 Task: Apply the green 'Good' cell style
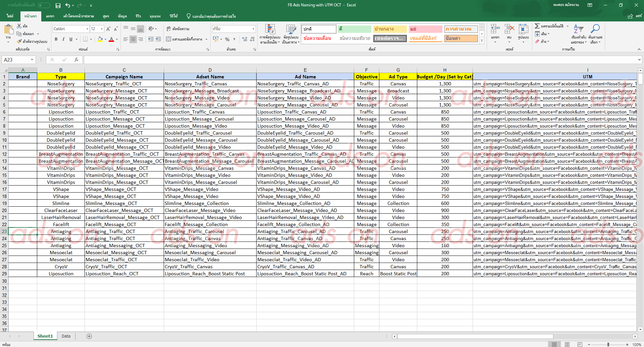click(x=355, y=29)
